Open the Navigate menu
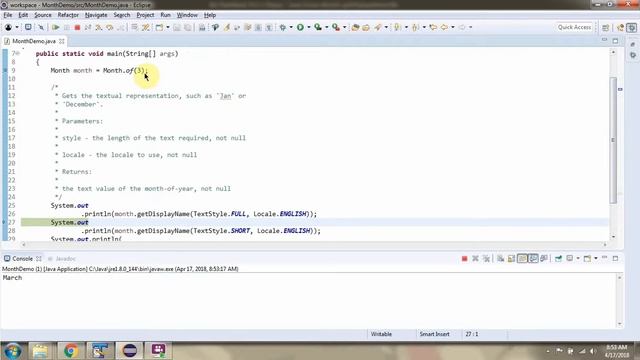The width and height of the screenshot is (640, 360). [x=96, y=15]
